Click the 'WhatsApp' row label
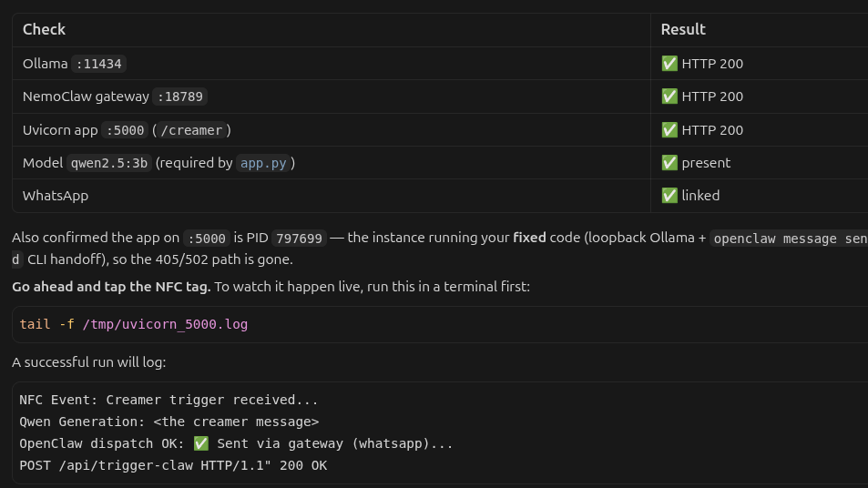Screen dimensions: 868x488 (x=56, y=196)
